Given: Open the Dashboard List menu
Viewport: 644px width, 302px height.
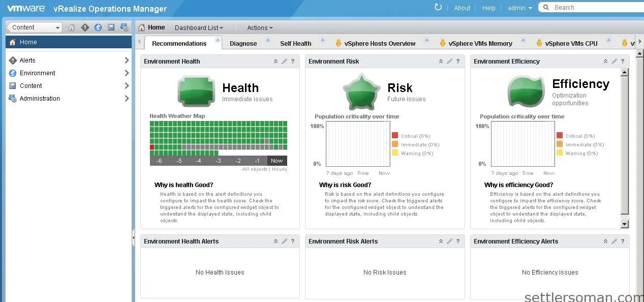Looking at the screenshot, I should click(199, 28).
